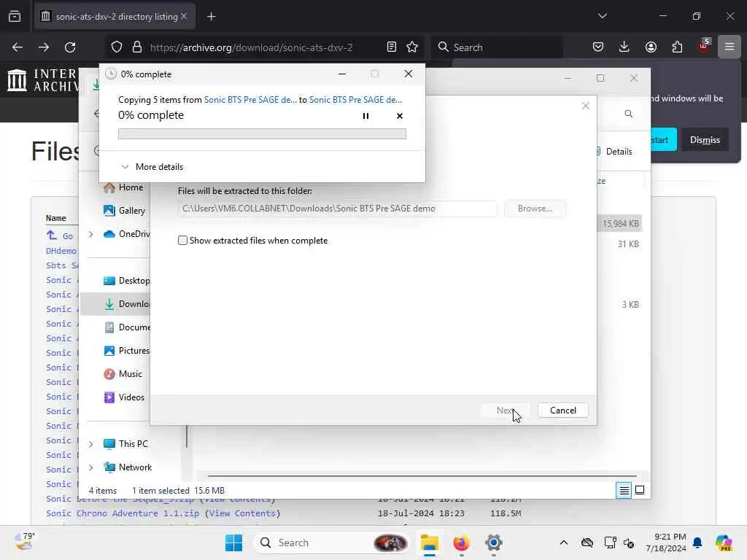Open Windows Start menu

coord(233,542)
